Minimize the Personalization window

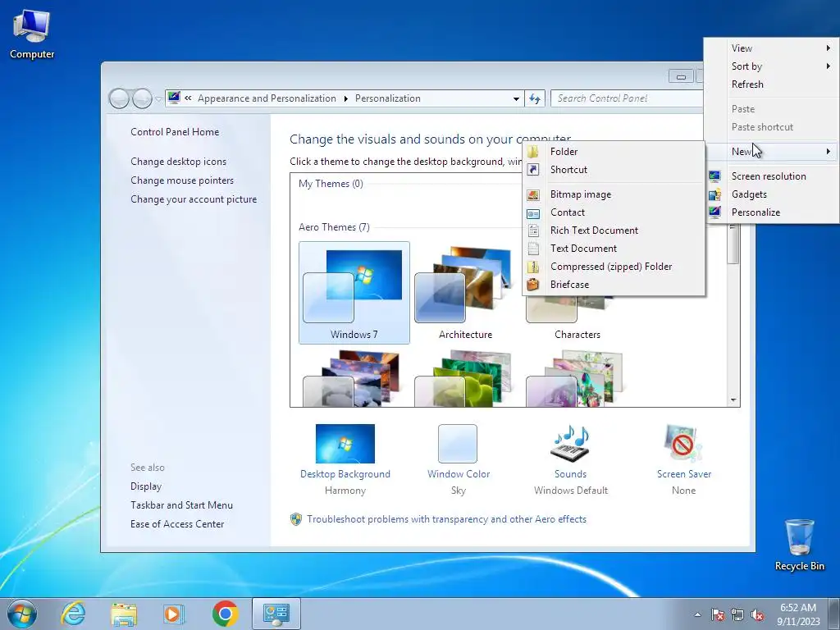(x=681, y=76)
